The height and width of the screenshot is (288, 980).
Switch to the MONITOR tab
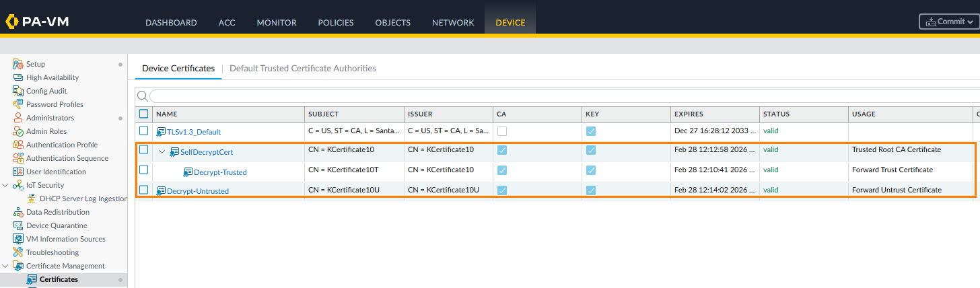[277, 22]
